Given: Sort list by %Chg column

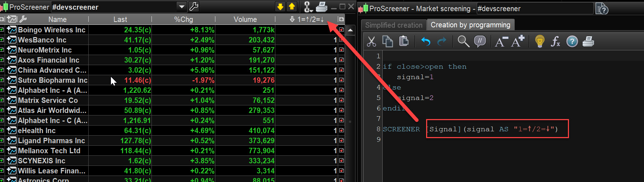Looking at the screenshot, I should coord(183,19).
